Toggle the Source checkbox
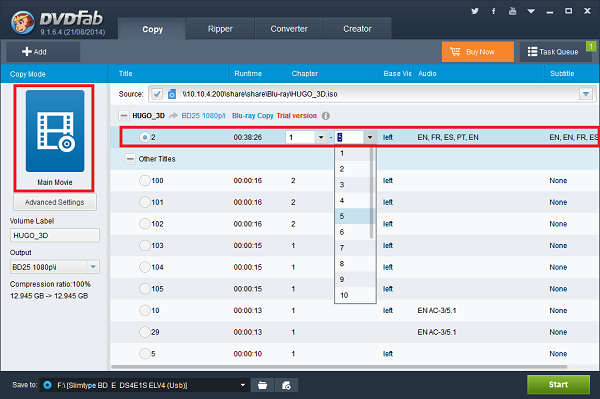The width and height of the screenshot is (600, 399). [x=157, y=94]
